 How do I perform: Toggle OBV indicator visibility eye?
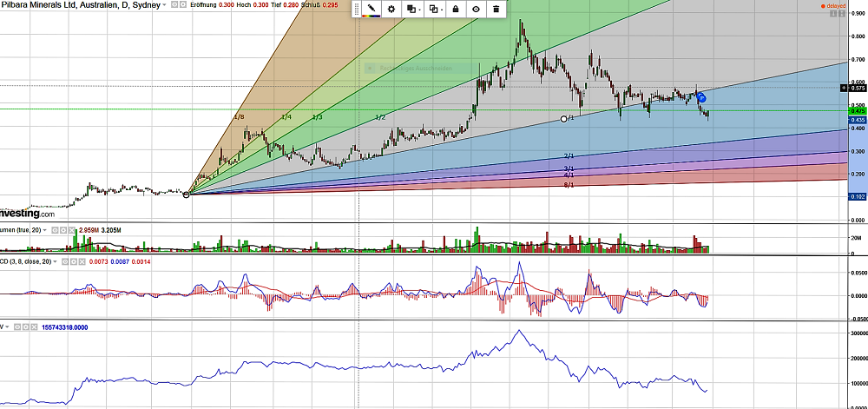click(17, 327)
